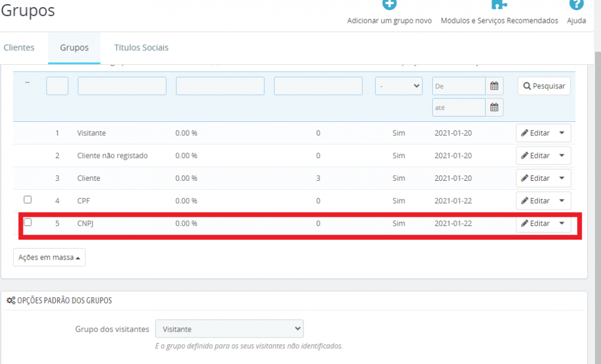The image size is (601, 364).
Task: Expand the Editar dropdown arrow for Cliente row
Action: click(562, 178)
